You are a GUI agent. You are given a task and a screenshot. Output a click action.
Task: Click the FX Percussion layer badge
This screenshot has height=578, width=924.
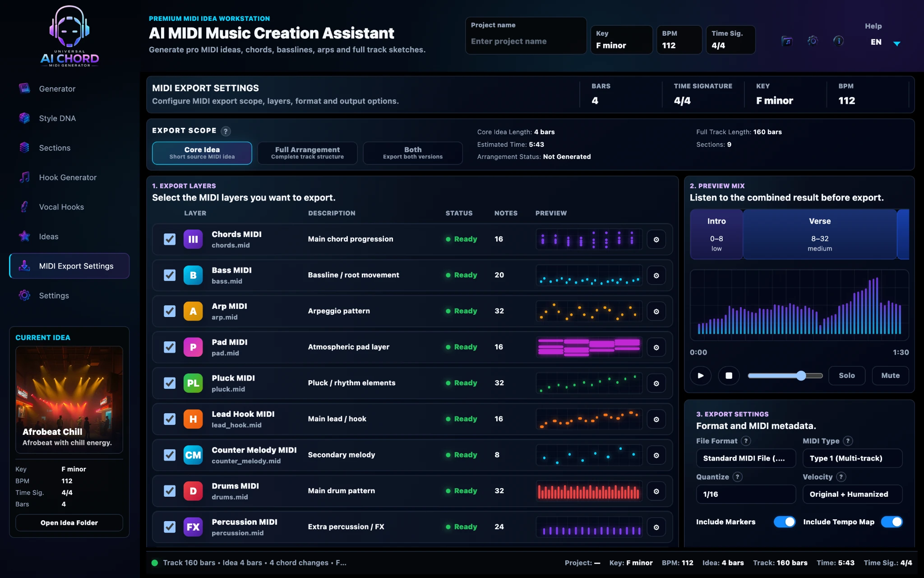pos(193,527)
